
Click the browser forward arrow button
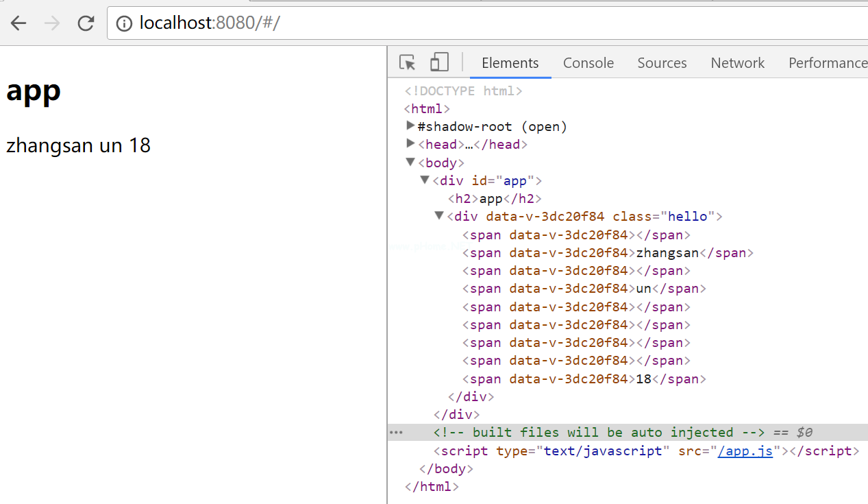point(52,23)
